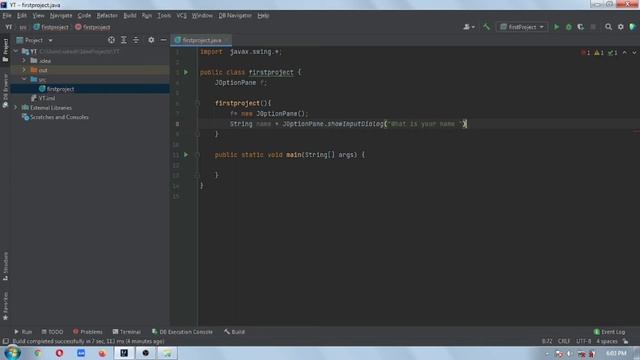This screenshot has width=640, height=360.
Task: Expand the .idea folder
Action: pos(24,60)
